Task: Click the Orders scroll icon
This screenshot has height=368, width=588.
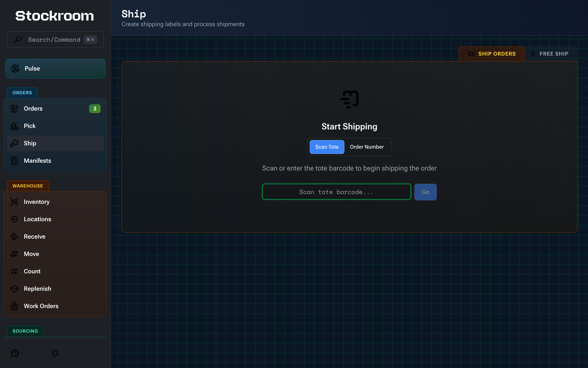Action: click(14, 109)
